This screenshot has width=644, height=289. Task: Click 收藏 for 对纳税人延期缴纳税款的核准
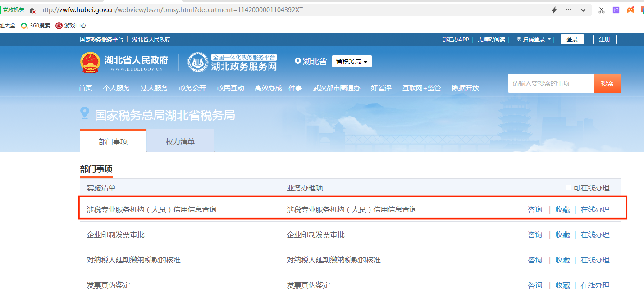[562, 260]
